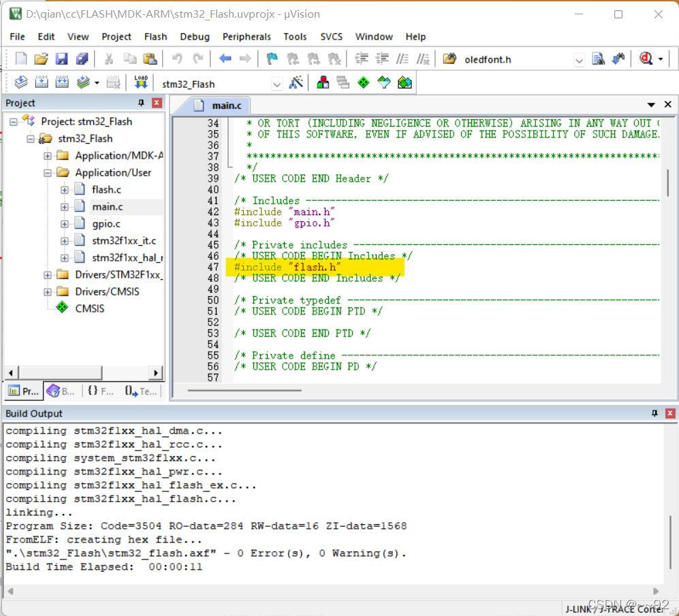
Task: Pin the Project panel
Action: coord(141,103)
